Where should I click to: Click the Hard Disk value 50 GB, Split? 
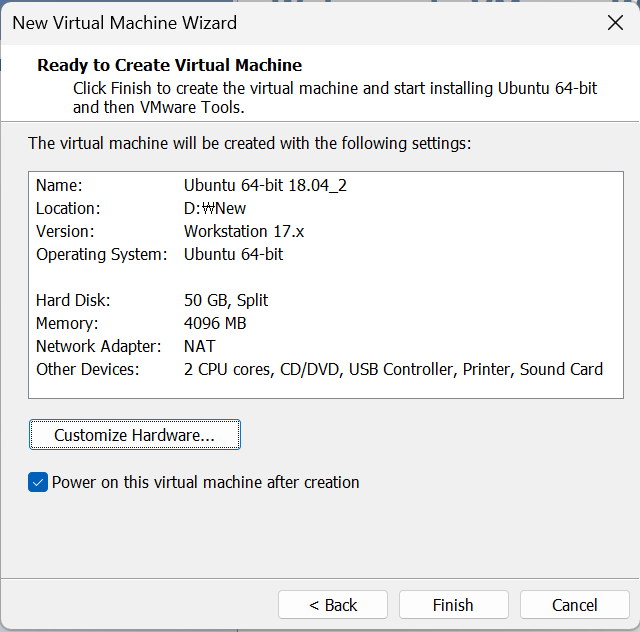tap(226, 300)
